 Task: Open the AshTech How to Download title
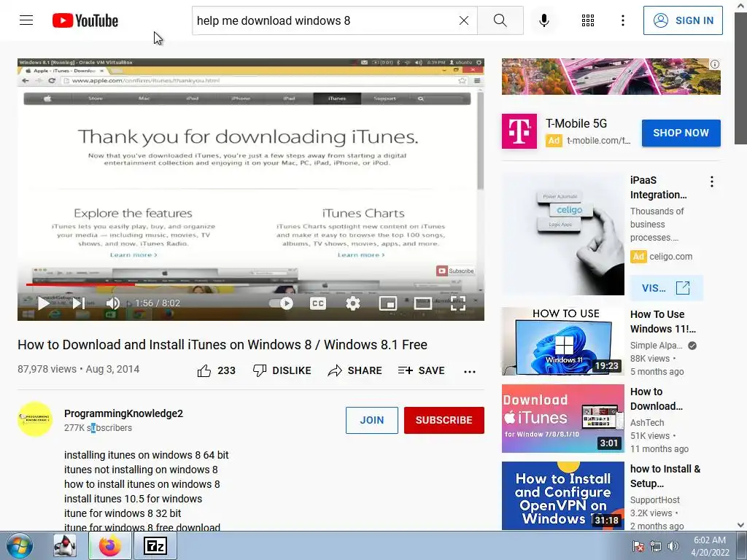(x=657, y=399)
